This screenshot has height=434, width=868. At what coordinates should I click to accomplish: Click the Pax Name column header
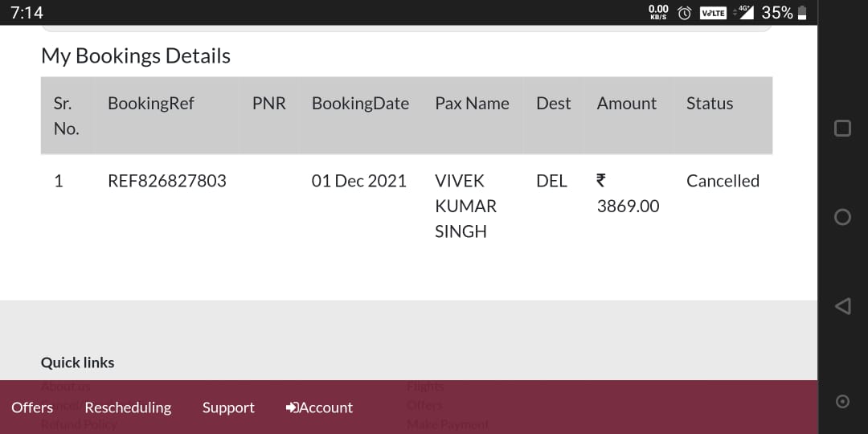tap(472, 104)
